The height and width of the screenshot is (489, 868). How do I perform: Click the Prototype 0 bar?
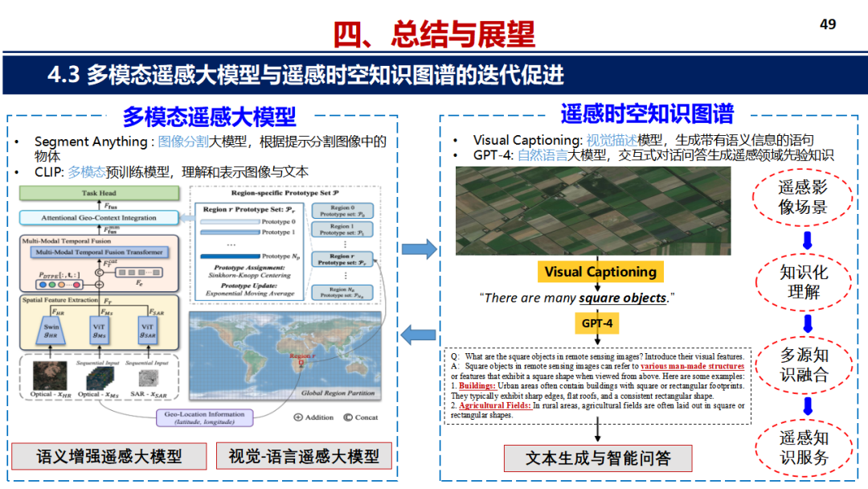pos(230,221)
